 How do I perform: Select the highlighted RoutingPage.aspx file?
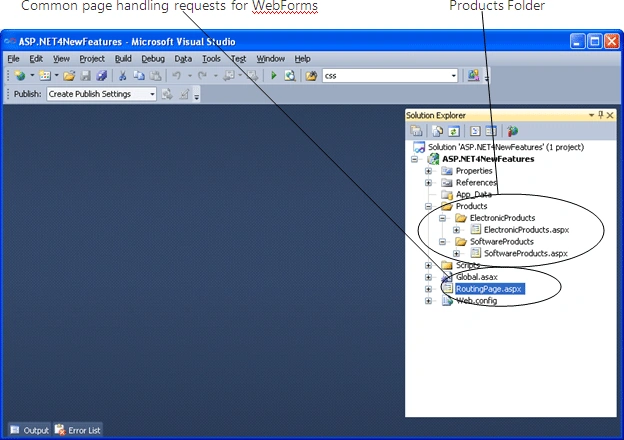pos(489,289)
